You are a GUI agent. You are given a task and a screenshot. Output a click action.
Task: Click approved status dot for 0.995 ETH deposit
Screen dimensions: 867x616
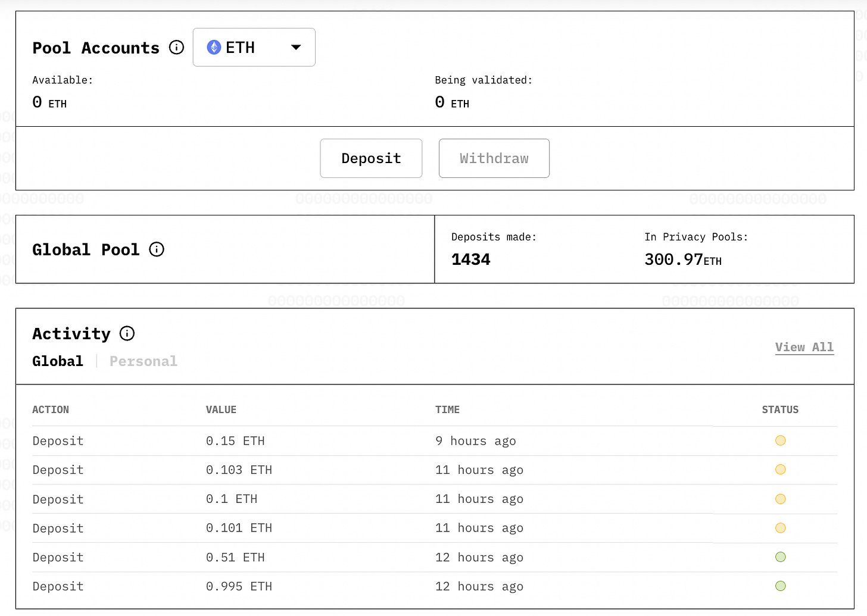pyautogui.click(x=780, y=586)
